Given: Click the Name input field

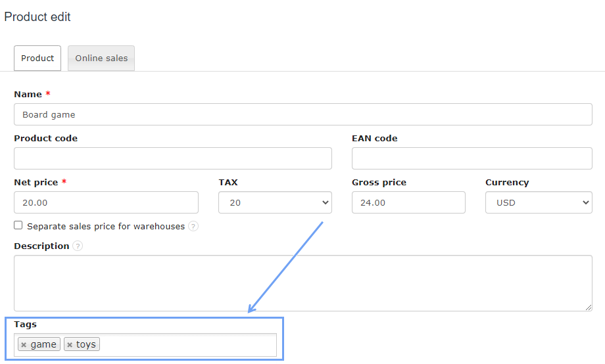Looking at the screenshot, I should pyautogui.click(x=302, y=114).
